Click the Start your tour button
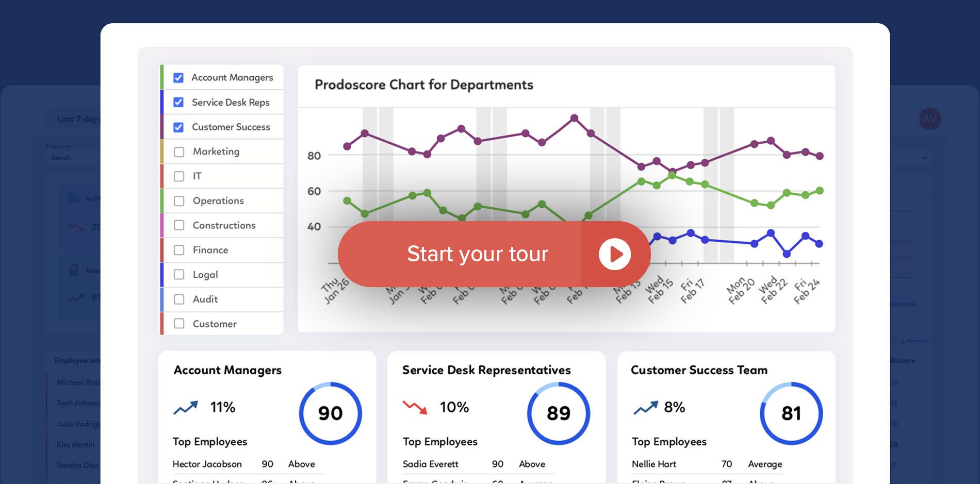 coord(494,254)
